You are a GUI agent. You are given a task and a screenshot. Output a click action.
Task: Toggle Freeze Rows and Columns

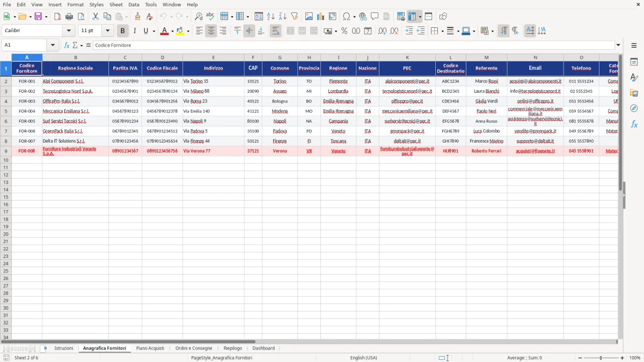(412, 17)
